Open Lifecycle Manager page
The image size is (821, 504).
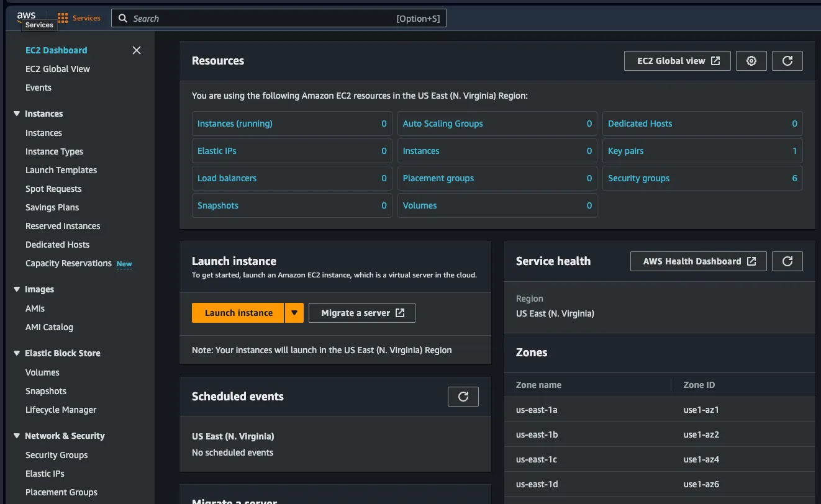(61, 410)
